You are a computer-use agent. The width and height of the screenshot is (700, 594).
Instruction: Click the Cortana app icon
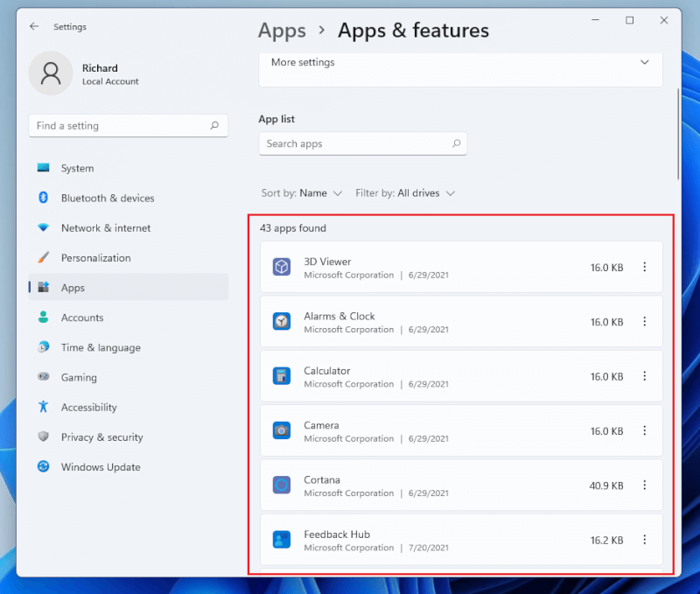pos(281,485)
